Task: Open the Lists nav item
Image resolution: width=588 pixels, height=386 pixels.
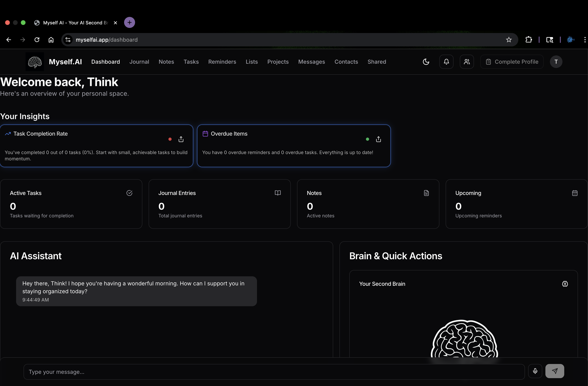Action: click(x=252, y=62)
